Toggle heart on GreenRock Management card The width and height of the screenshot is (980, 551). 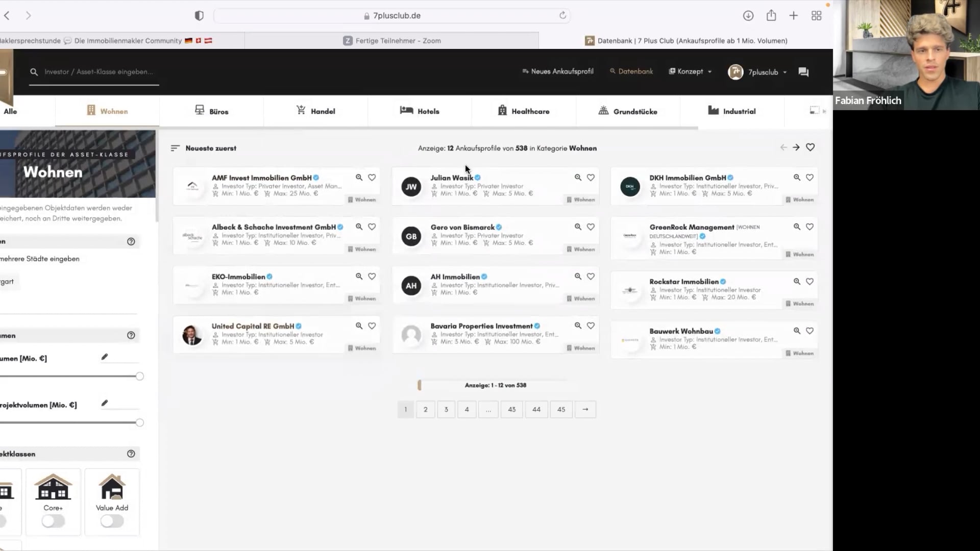coord(810,227)
